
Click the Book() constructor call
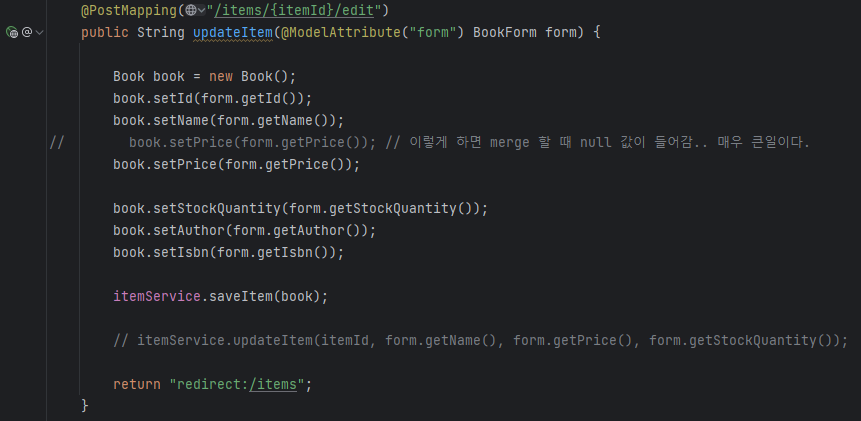pos(265,76)
